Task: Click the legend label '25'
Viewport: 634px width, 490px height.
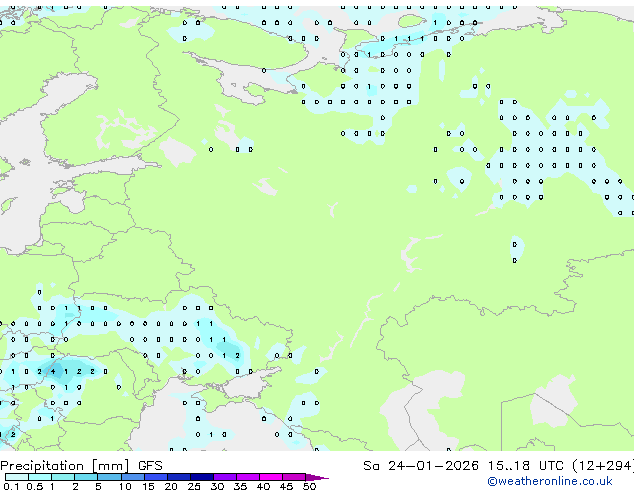Action: click(x=194, y=486)
